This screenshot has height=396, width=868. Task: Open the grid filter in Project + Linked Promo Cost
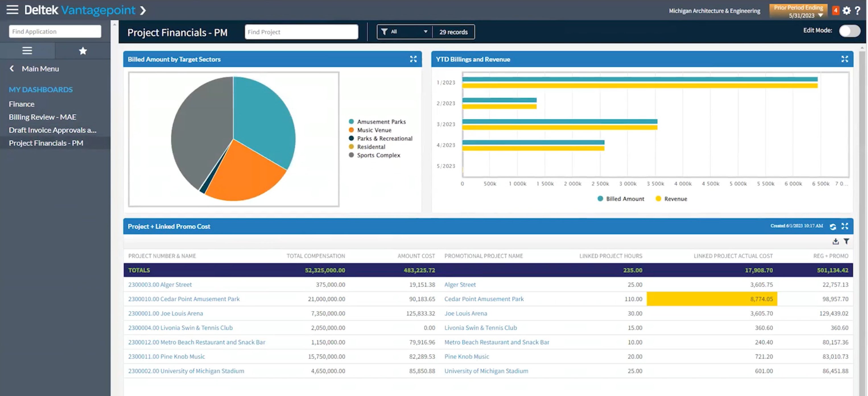pyautogui.click(x=847, y=241)
